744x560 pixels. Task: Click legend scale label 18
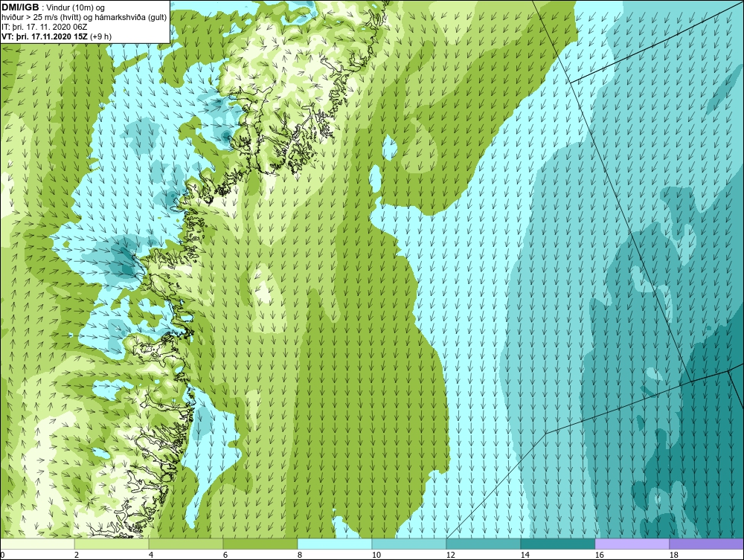[x=674, y=555]
